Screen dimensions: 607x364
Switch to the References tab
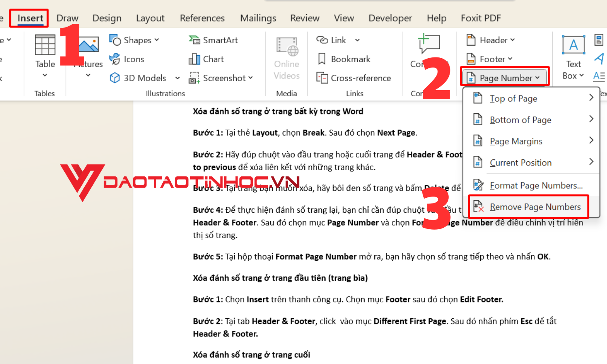(202, 18)
